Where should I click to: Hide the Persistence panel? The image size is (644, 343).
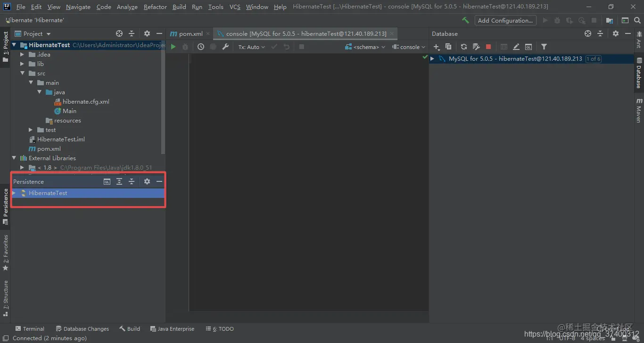coord(159,181)
